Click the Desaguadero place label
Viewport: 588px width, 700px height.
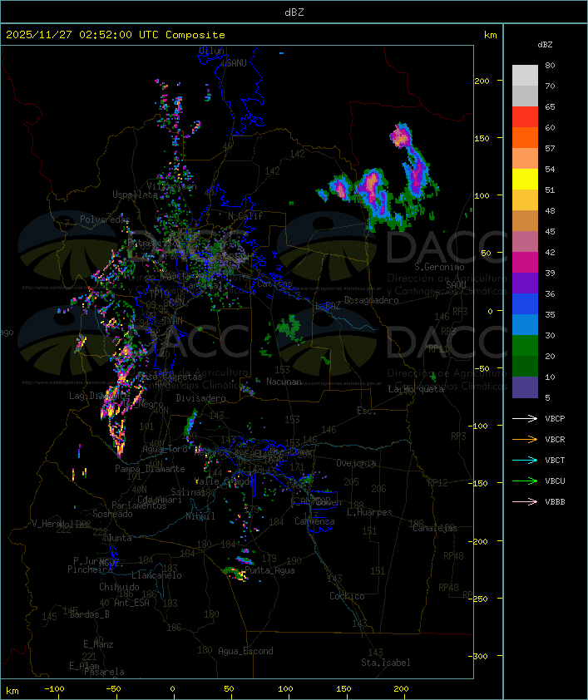pos(371,300)
